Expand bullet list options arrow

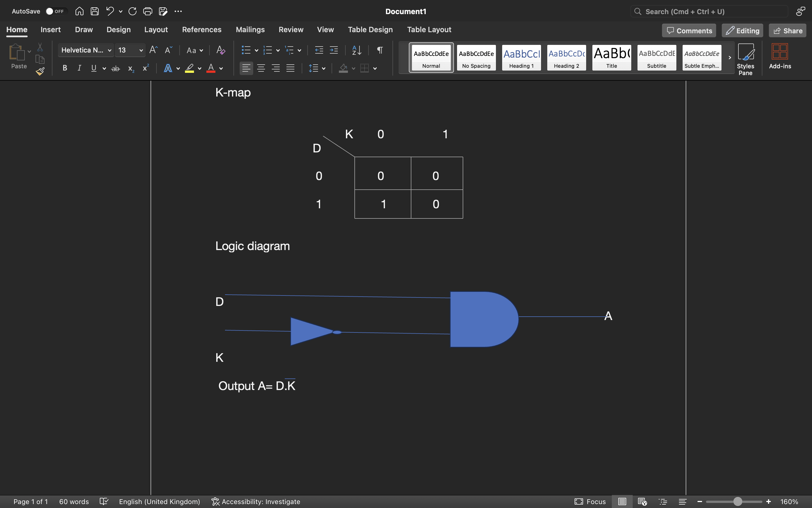(x=256, y=51)
